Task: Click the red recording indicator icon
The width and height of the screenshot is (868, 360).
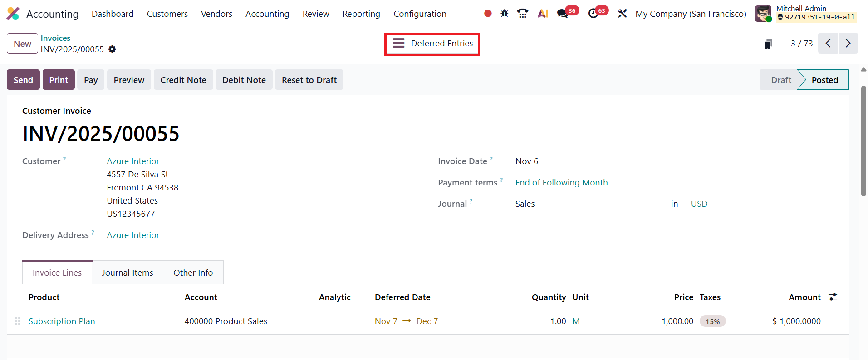Action: tap(488, 14)
